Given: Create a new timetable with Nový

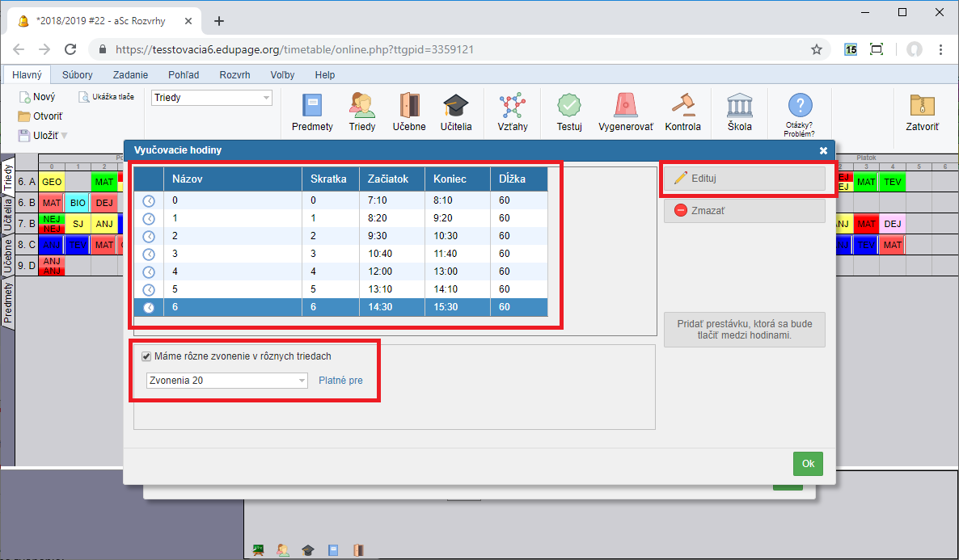Looking at the screenshot, I should pyautogui.click(x=37, y=97).
